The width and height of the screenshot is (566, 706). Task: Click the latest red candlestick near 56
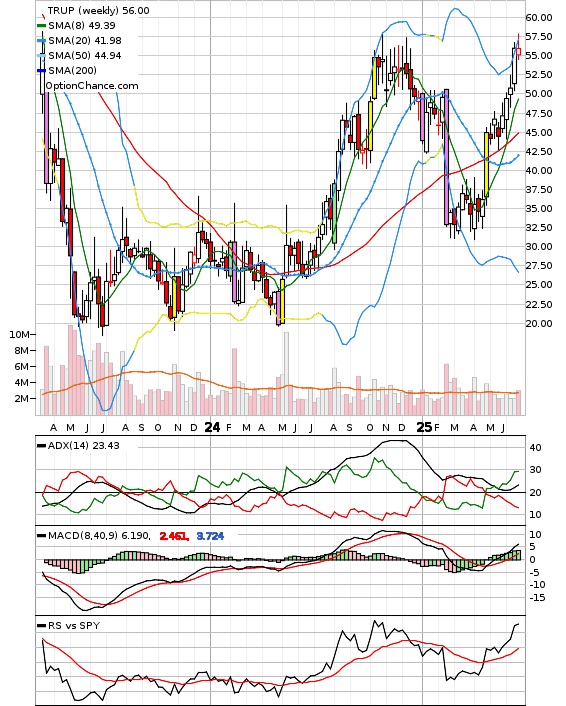click(518, 52)
